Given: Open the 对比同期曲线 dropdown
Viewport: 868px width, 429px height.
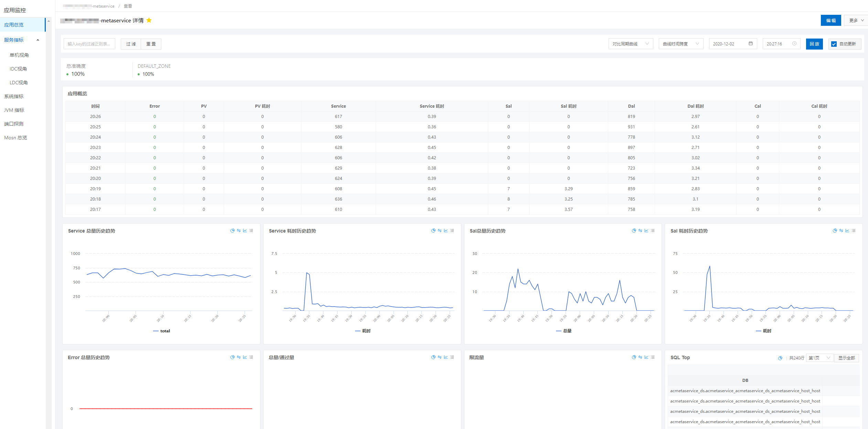Looking at the screenshot, I should point(631,44).
